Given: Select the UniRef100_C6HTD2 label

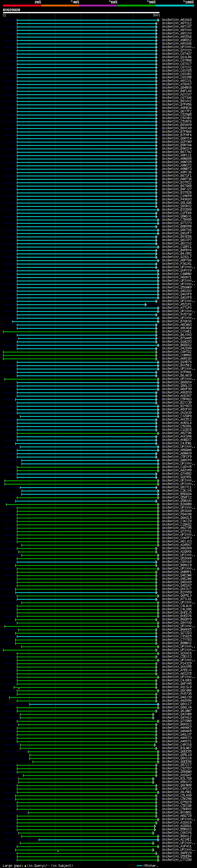Looking at the screenshot, I should (x=177, y=352).
